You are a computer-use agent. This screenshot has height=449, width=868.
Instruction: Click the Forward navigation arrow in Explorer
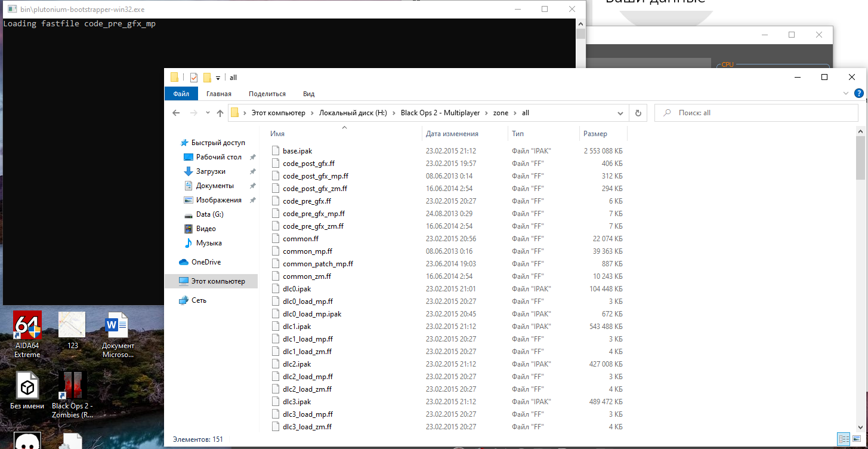(x=193, y=113)
